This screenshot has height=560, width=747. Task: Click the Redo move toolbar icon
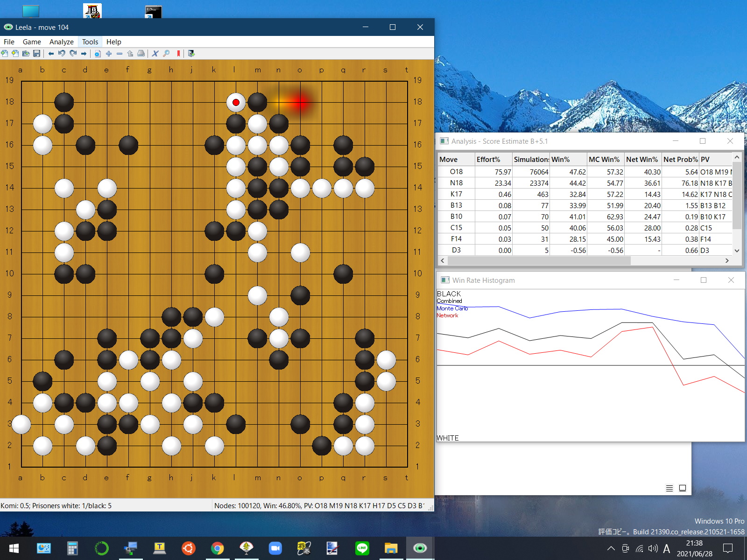pos(73,54)
